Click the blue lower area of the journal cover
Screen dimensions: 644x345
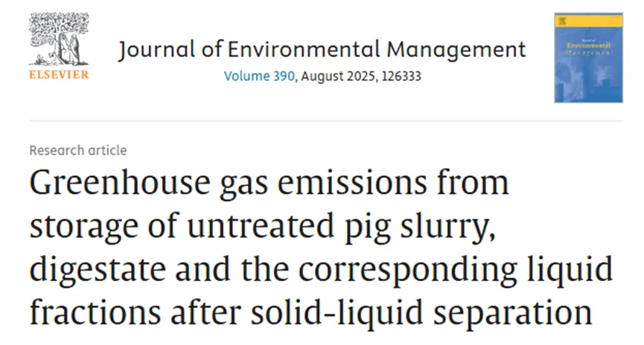588,70
